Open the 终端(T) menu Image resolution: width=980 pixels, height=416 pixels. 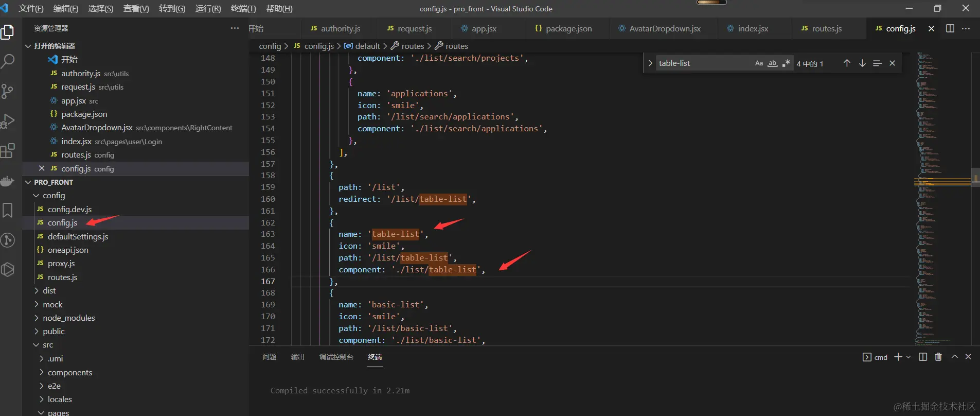pyautogui.click(x=243, y=9)
